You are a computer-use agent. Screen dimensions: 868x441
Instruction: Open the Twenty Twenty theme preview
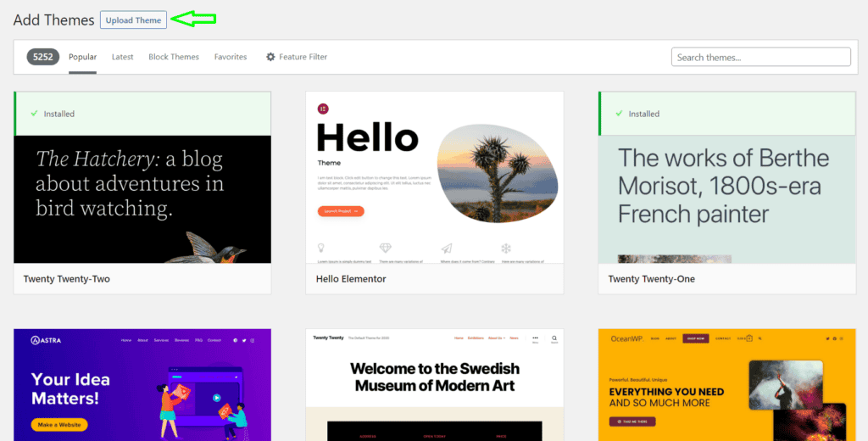[435, 385]
